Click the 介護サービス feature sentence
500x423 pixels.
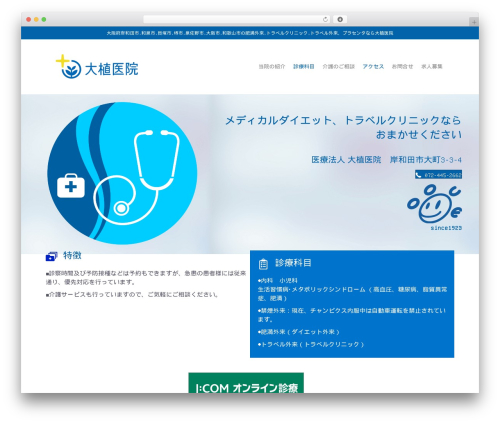[132, 295]
